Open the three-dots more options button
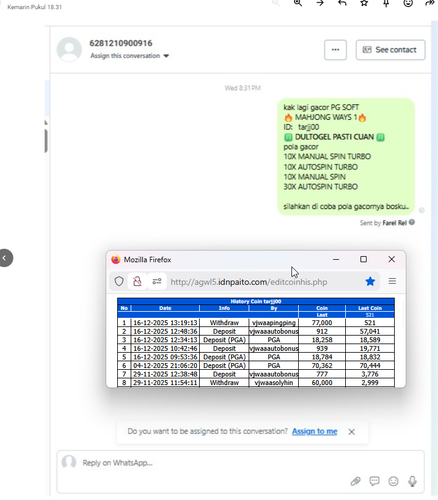Screen dimensions: 438x500 tap(335, 50)
